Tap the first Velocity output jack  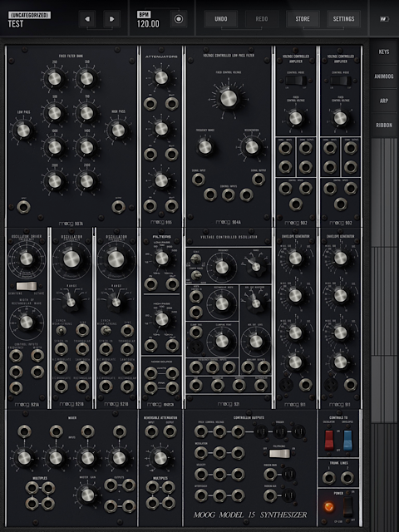[201, 475]
